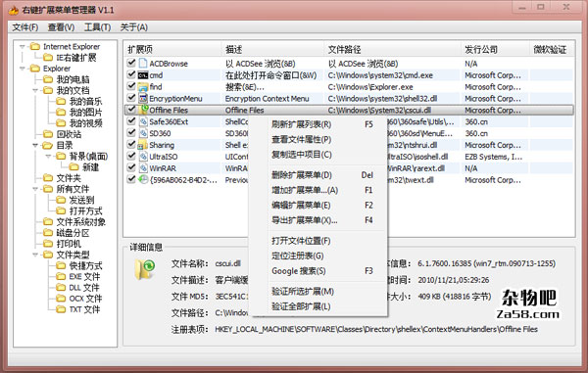The image size is (588, 373).
Task: Collapse the 背景(桌面) tree node
Action: 48,157
